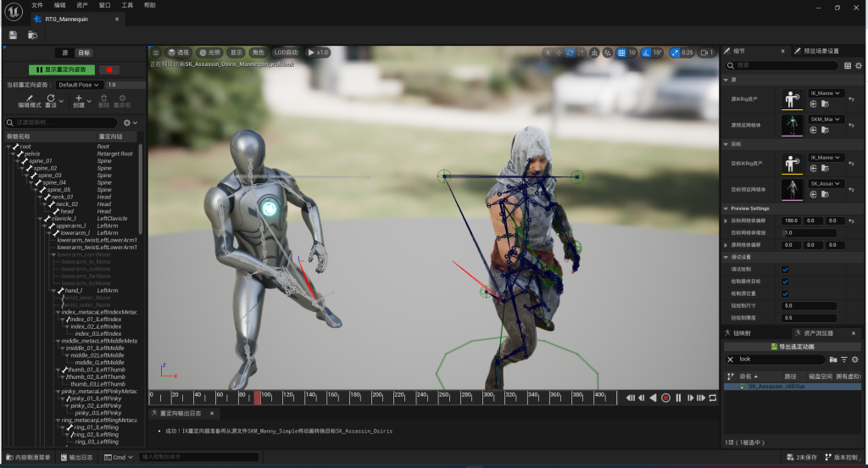Click the asset browser filter icon

[844, 359]
